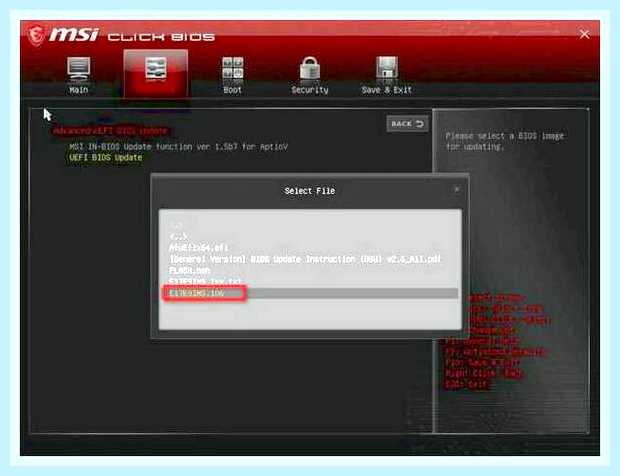Close the MSI Click BIOS window
Screen dimensions: 620x476
tap(584, 34)
